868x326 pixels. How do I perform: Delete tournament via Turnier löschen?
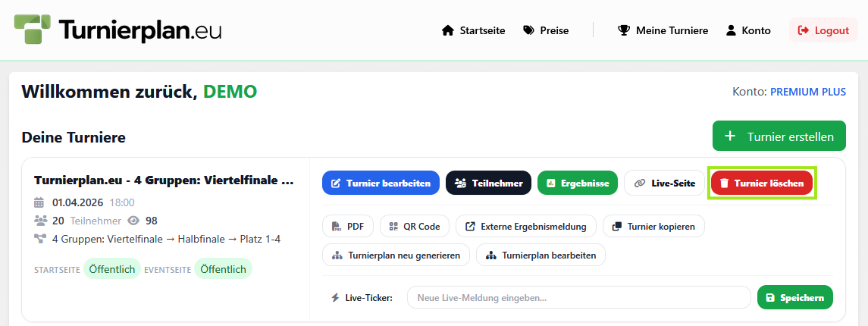(761, 183)
